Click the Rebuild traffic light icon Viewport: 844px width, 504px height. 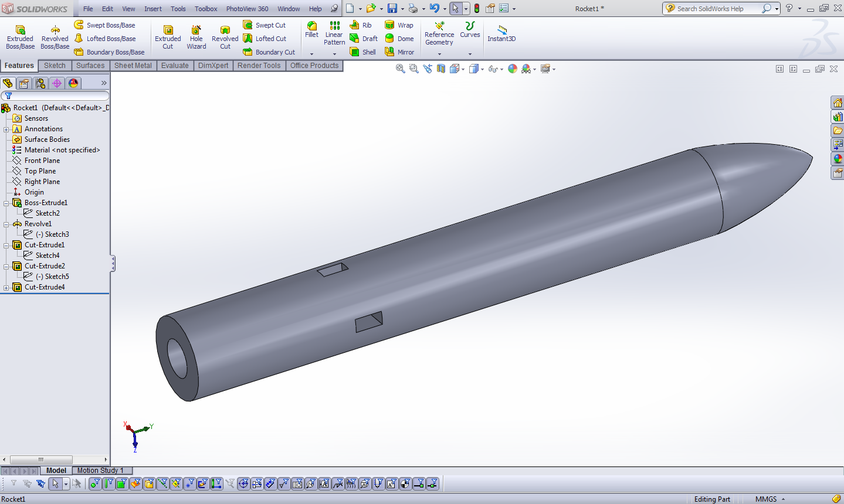point(477,8)
